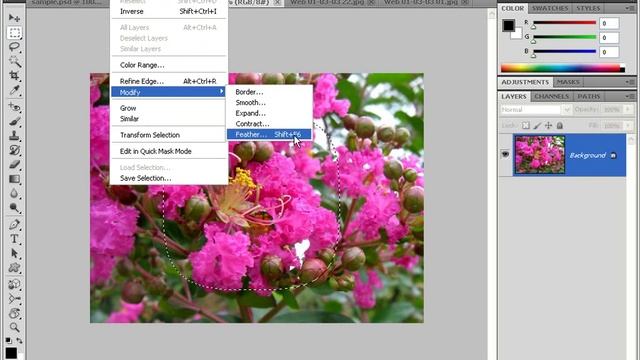640x360 pixels.
Task: Choose Transform Selection menu item
Action: coord(169,135)
